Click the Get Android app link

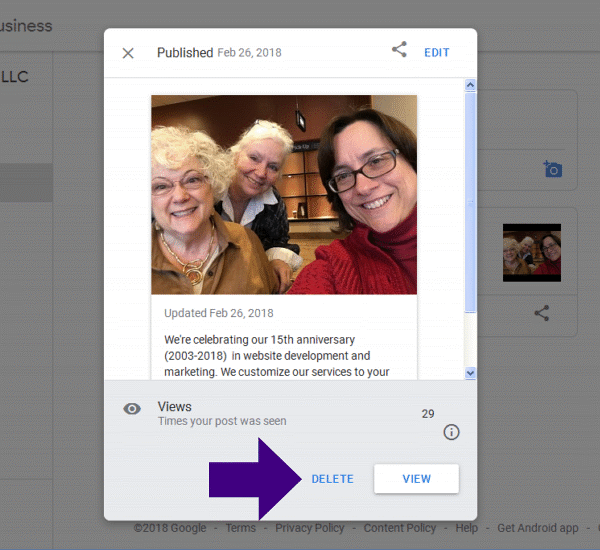tap(538, 528)
